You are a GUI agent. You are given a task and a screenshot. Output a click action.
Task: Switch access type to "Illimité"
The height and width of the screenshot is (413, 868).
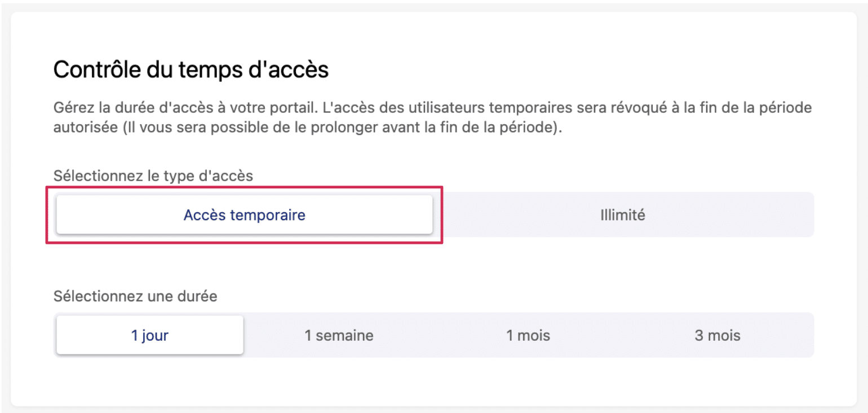(x=622, y=215)
